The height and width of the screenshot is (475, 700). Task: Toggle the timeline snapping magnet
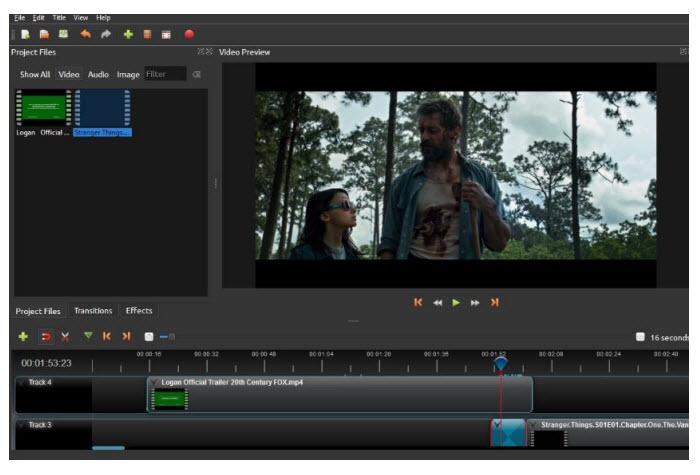[45, 337]
